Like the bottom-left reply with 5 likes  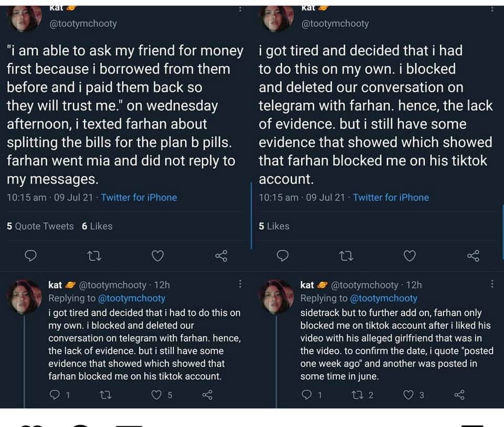157,395
